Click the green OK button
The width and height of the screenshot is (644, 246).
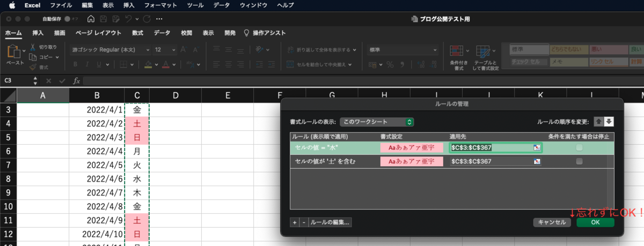pos(595,222)
